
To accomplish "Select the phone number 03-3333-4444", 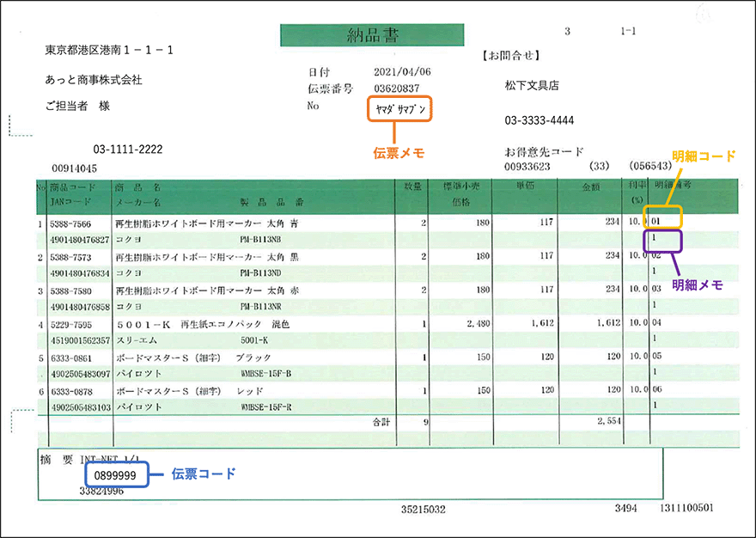I will tap(539, 120).
